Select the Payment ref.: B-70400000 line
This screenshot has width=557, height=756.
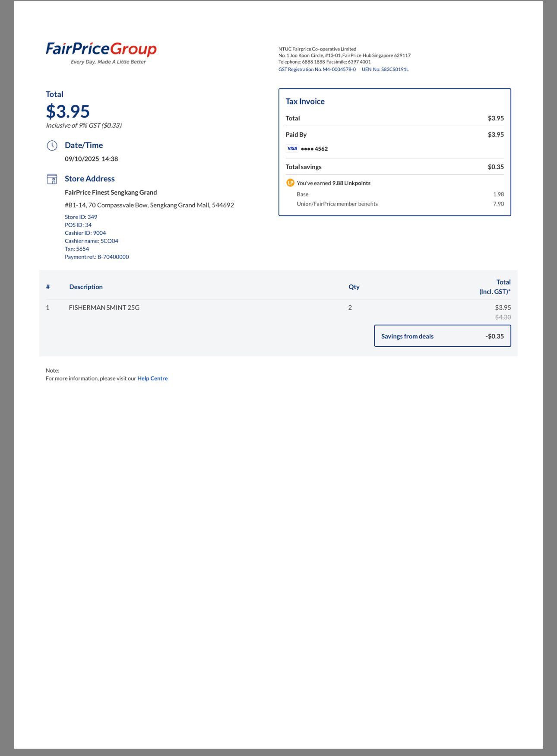pos(97,257)
